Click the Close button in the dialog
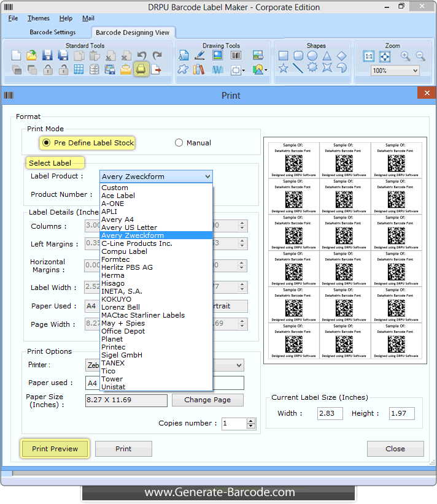Screen dimensions: 437x504 (395, 449)
